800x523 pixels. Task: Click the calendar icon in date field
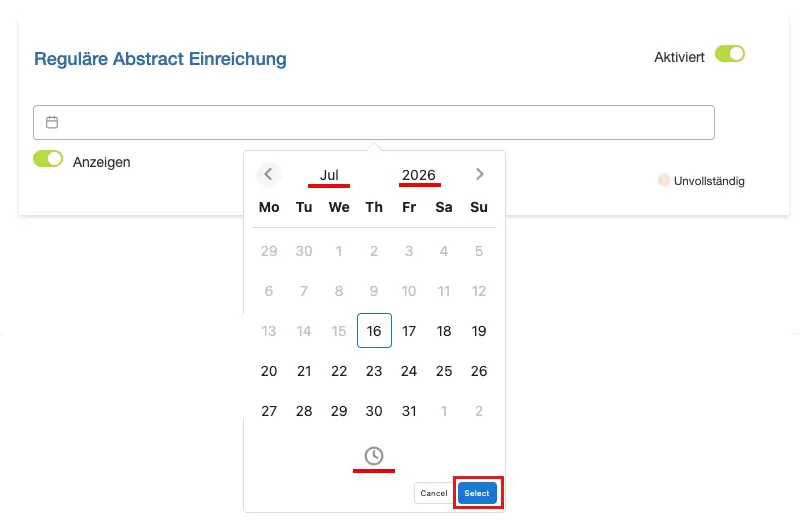[52, 122]
